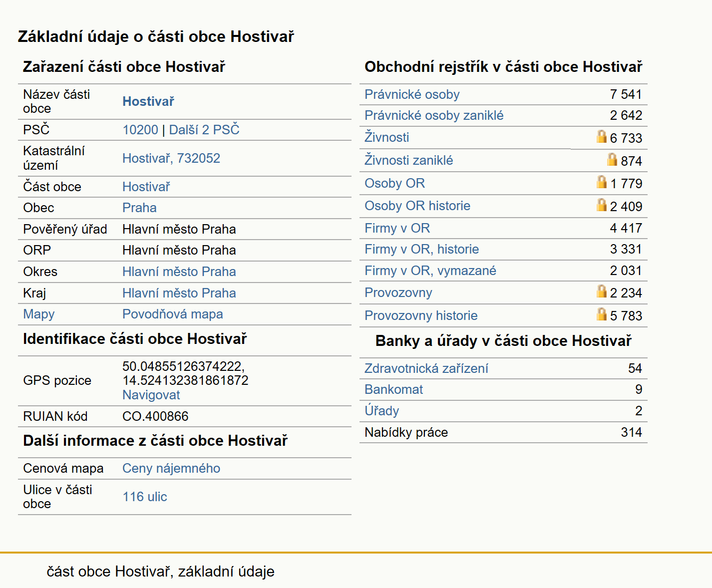Open the Povodňová mapa link
This screenshot has width=712, height=588.
[173, 314]
